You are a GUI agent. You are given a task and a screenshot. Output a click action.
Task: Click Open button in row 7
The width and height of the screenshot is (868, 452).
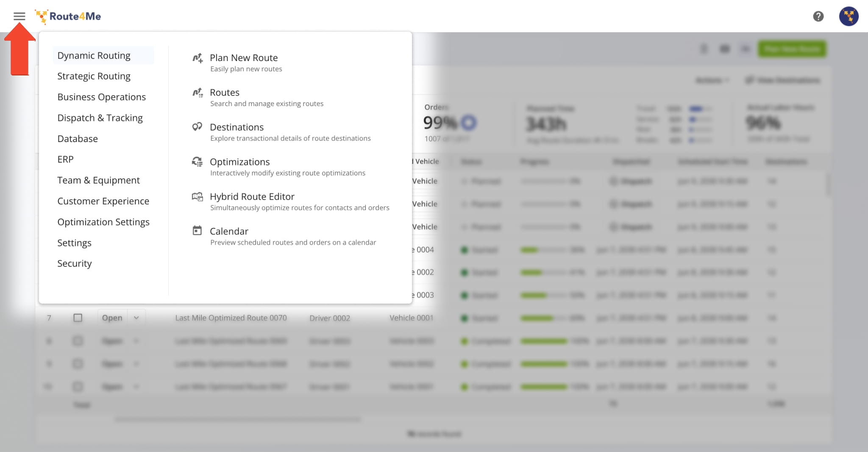pos(112,318)
